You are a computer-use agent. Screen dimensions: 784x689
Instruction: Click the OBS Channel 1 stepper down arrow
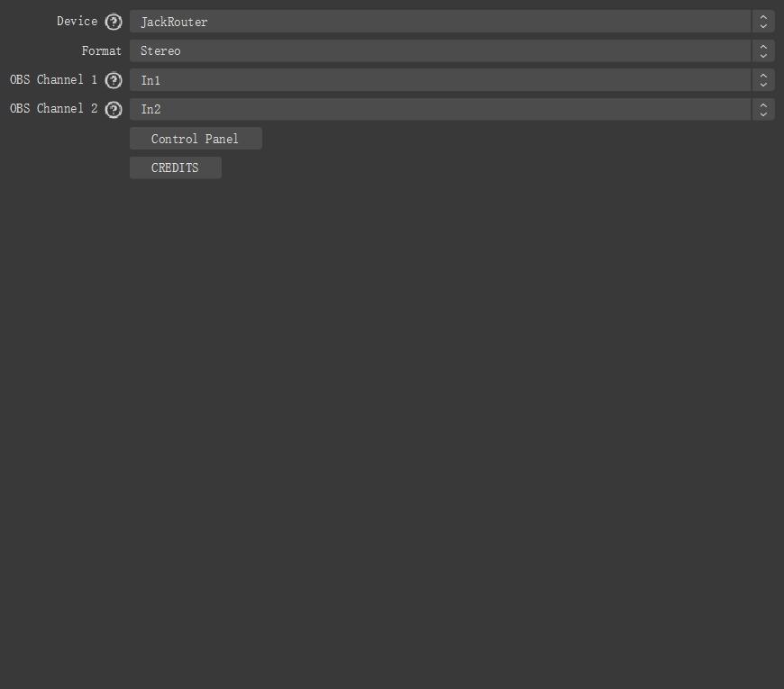pyautogui.click(x=763, y=85)
